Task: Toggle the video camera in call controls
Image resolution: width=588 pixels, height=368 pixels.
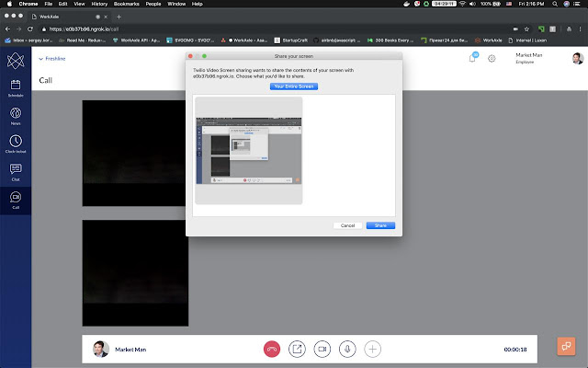Action: (322, 350)
